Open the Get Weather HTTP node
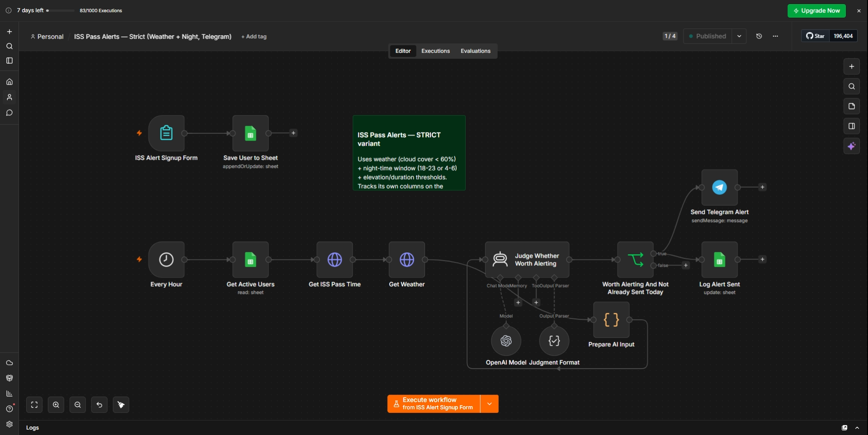This screenshot has width=868, height=435. pos(407,260)
